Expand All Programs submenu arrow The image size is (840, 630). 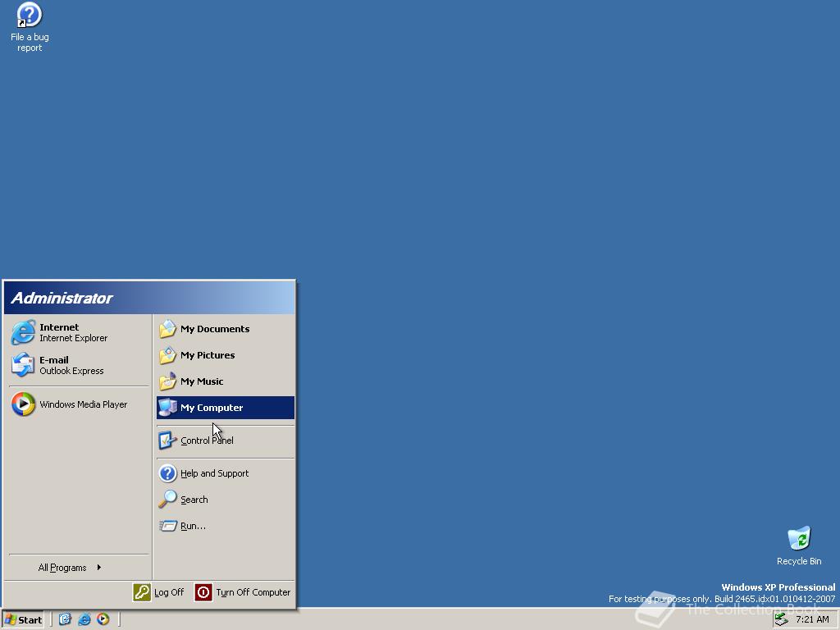[x=99, y=568]
